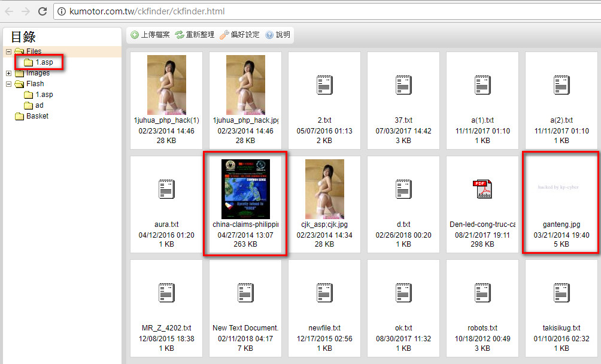Click the size text 7 KB

pos(245,348)
